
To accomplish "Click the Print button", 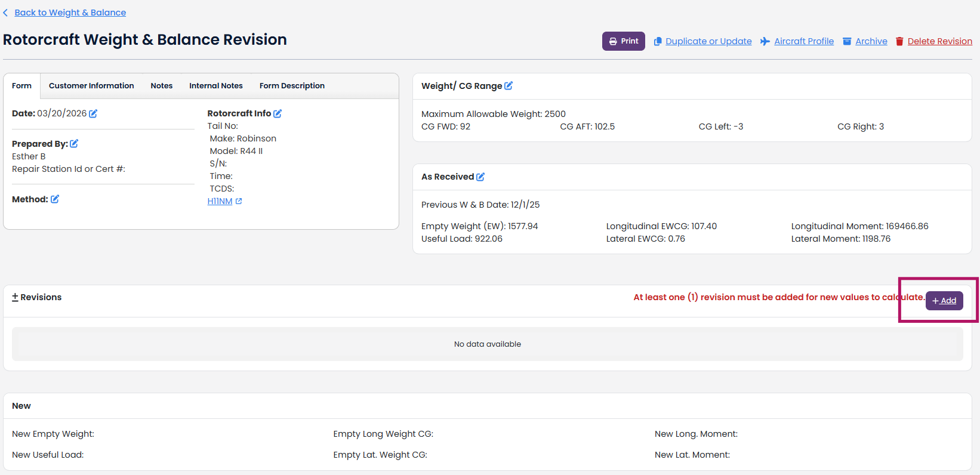I will [623, 41].
